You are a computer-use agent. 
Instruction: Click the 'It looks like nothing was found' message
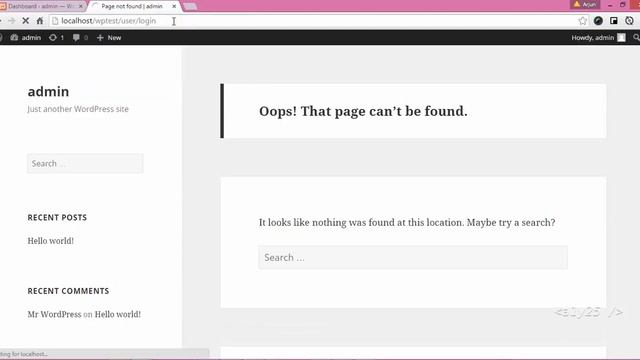click(407, 222)
